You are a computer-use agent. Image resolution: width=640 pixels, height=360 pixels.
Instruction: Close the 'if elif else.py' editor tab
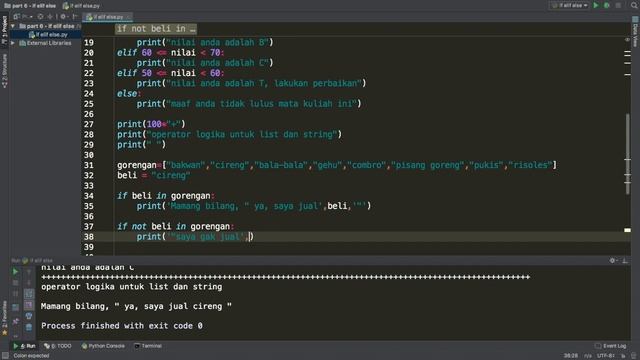[x=129, y=17]
